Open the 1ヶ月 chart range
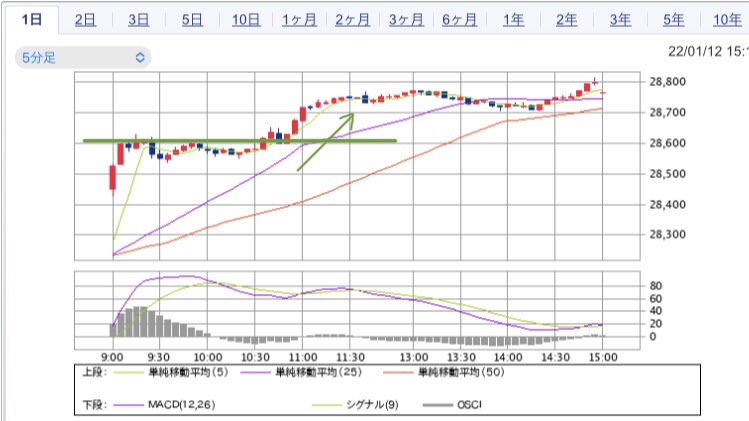 click(x=300, y=20)
